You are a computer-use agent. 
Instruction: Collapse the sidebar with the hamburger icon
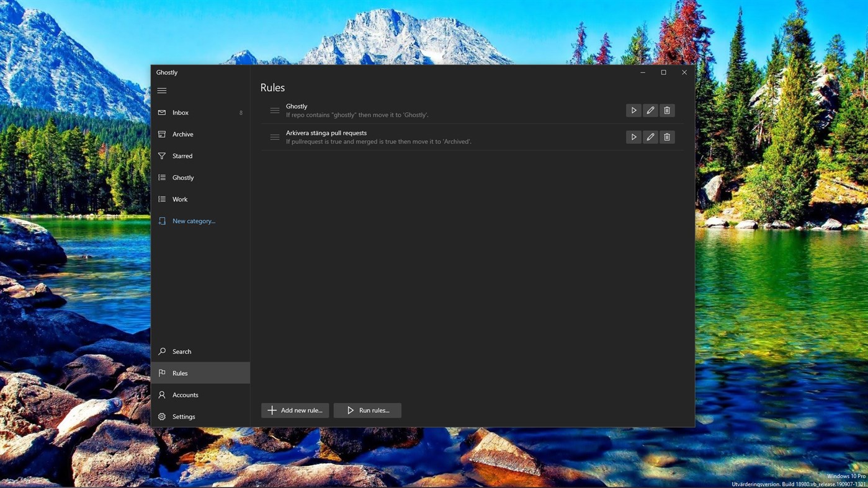162,90
